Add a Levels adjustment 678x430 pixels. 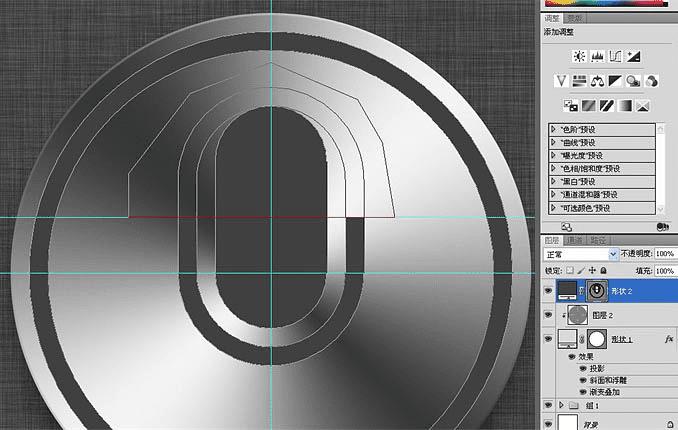[x=597, y=56]
